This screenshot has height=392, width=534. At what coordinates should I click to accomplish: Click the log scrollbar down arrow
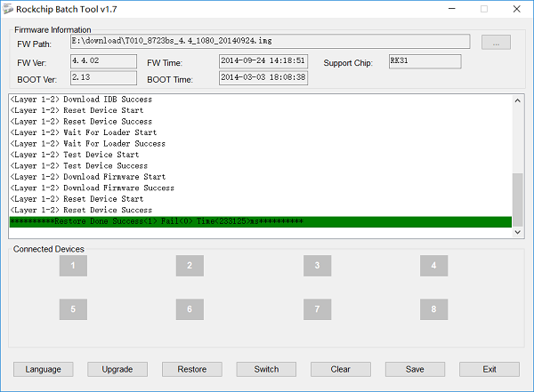coord(518,232)
